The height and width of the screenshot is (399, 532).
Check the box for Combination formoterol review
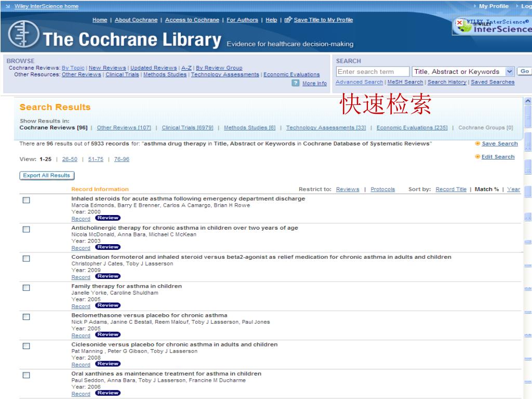(x=26, y=259)
